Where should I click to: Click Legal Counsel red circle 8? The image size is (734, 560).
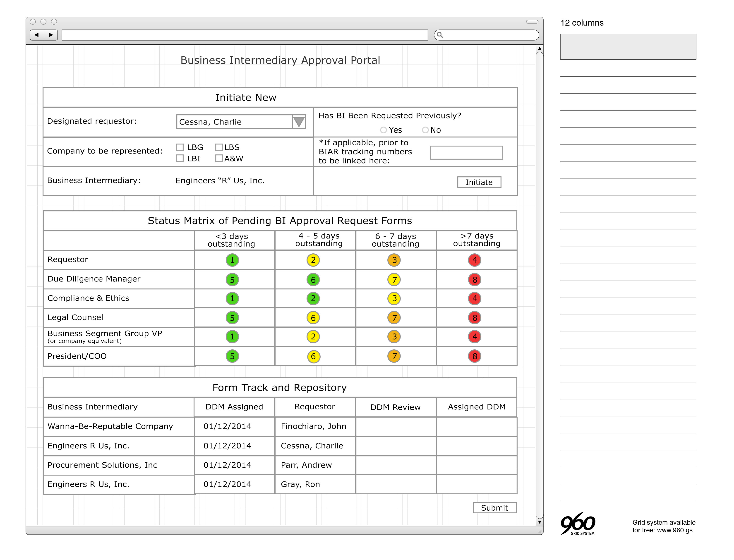pos(475,318)
